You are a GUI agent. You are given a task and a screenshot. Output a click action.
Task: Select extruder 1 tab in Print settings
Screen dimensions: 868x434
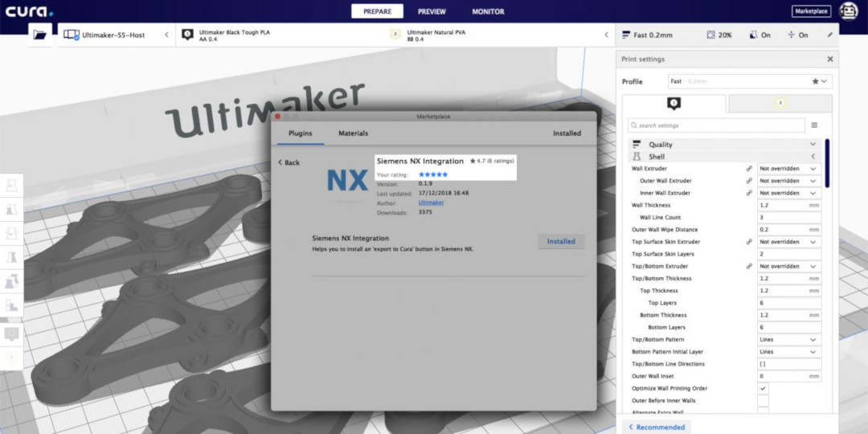(674, 104)
